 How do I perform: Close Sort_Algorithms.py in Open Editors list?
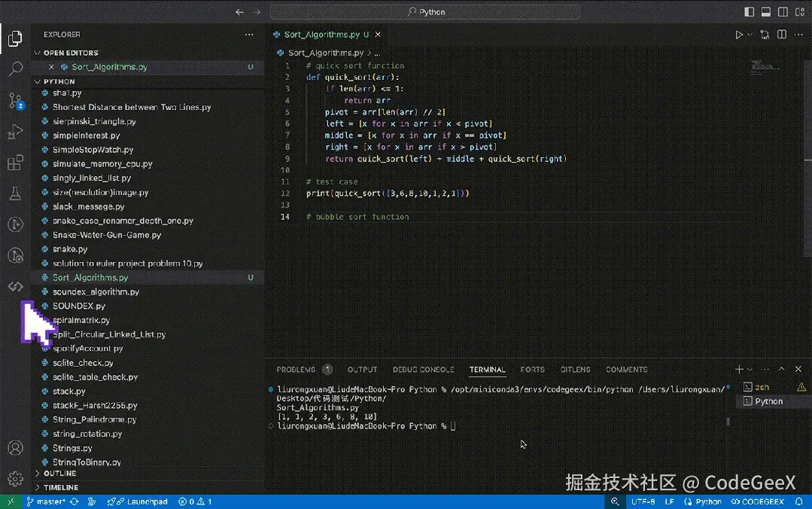(x=51, y=67)
